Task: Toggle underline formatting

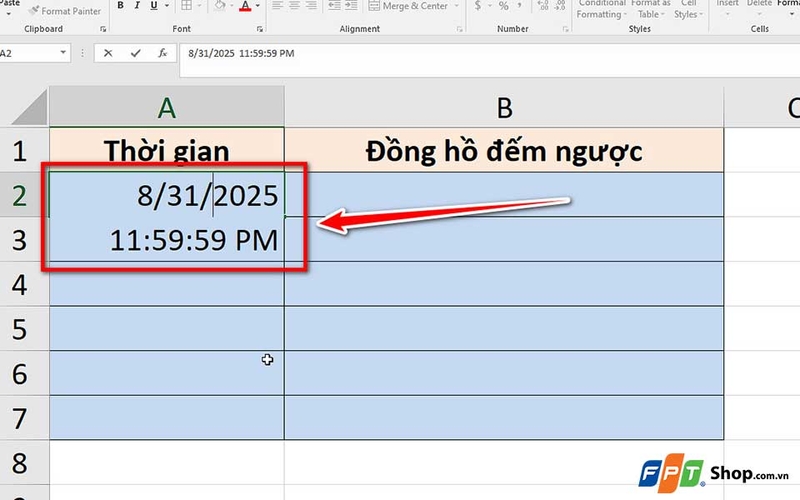Action: (x=154, y=6)
